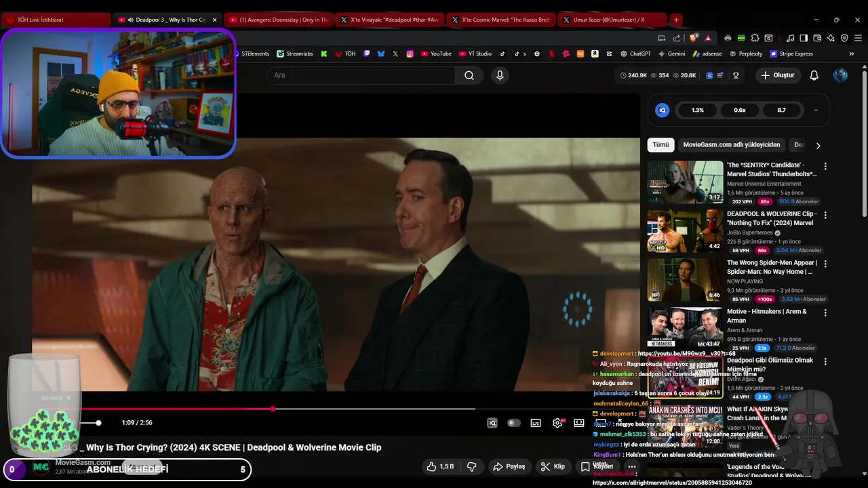
Task: Open the Bluesky butterfly bookmark
Action: pos(381,54)
